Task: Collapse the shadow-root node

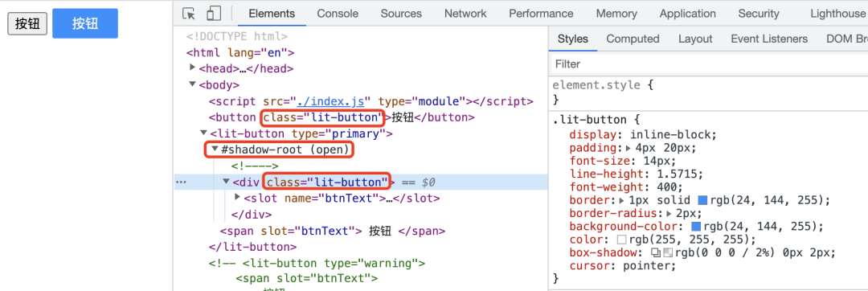Action: tap(215, 149)
